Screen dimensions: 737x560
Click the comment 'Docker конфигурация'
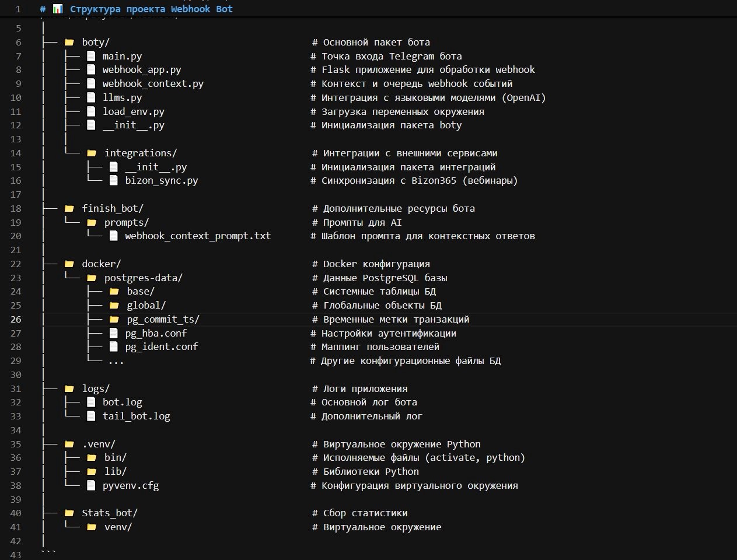coord(376,264)
